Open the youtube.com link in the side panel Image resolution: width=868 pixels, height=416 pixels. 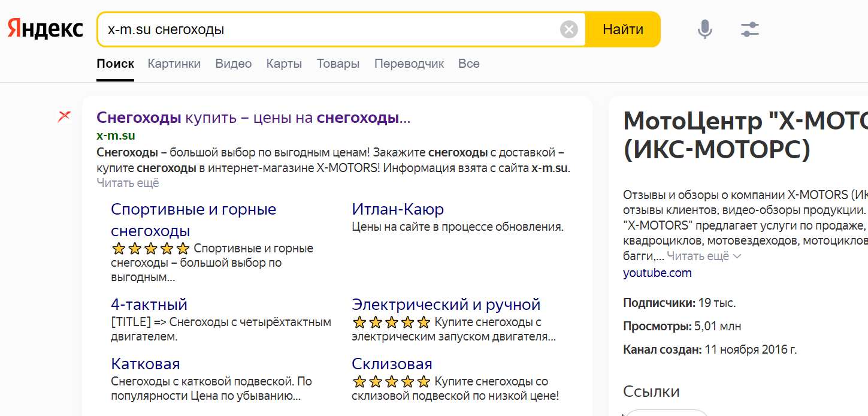pos(657,273)
